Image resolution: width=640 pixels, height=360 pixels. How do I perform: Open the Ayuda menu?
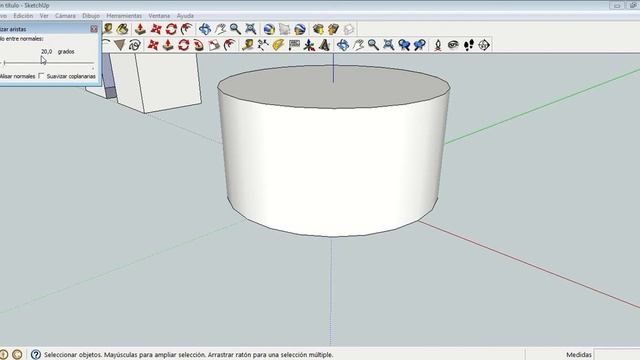pyautogui.click(x=185, y=16)
